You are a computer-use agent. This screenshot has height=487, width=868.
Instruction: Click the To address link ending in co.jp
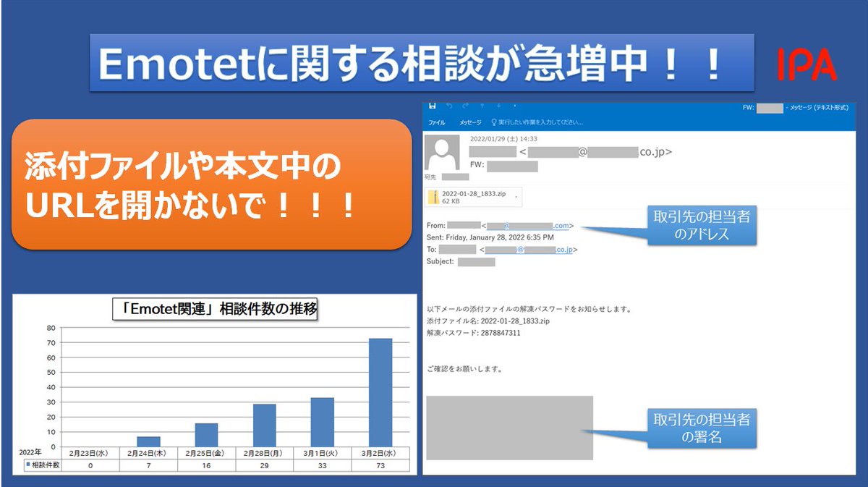click(x=528, y=250)
